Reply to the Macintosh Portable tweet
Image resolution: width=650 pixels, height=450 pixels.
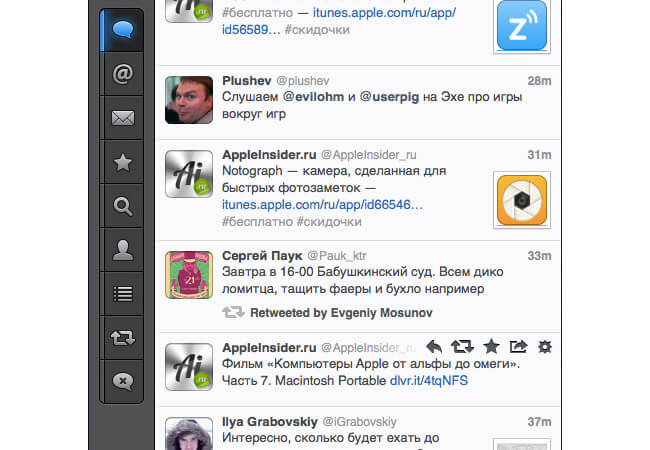[434, 346]
